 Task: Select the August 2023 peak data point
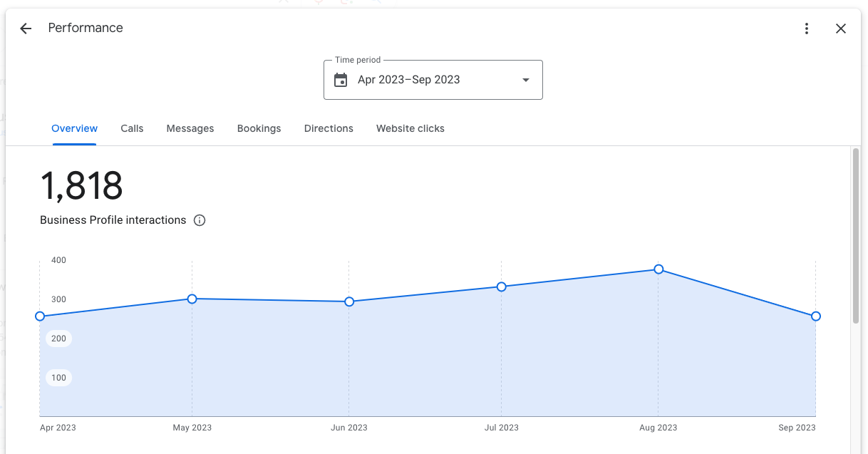[658, 269]
